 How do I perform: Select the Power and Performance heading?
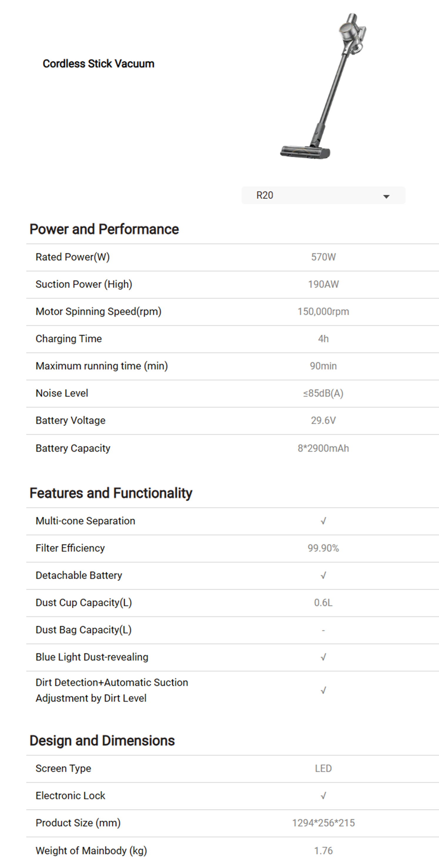pos(104,229)
